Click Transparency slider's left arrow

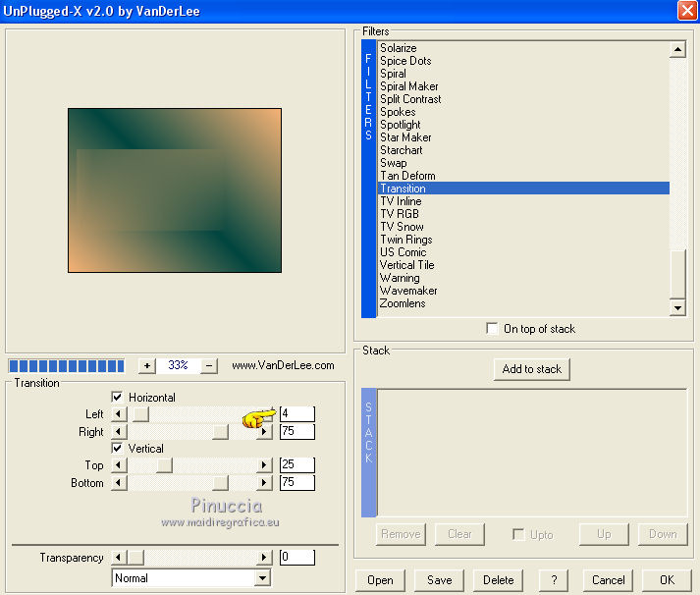tap(119, 558)
